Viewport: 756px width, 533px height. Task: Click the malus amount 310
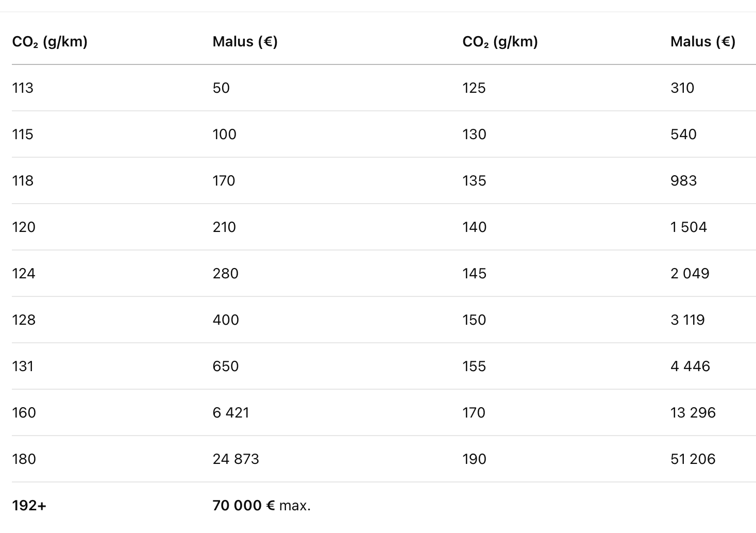pos(682,88)
